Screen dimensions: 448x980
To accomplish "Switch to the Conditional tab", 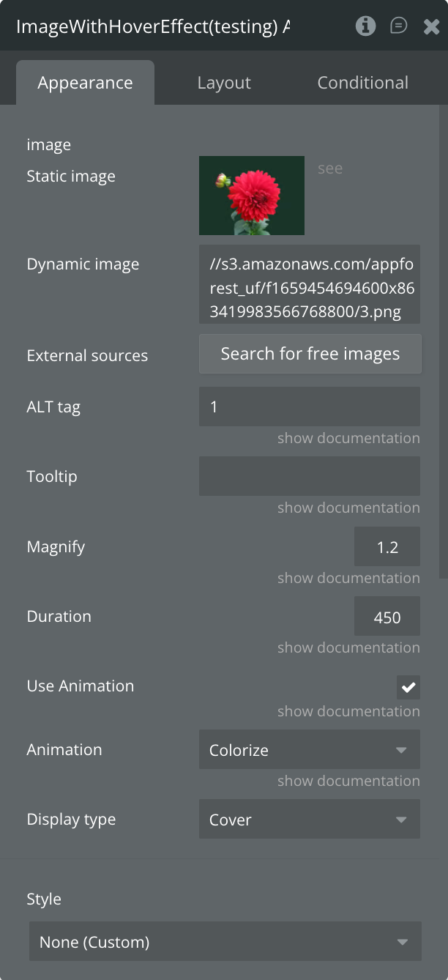I will (x=362, y=83).
